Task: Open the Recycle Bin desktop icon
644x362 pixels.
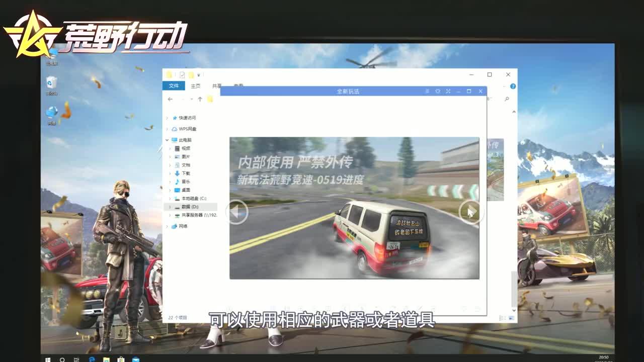Action: pos(51,85)
